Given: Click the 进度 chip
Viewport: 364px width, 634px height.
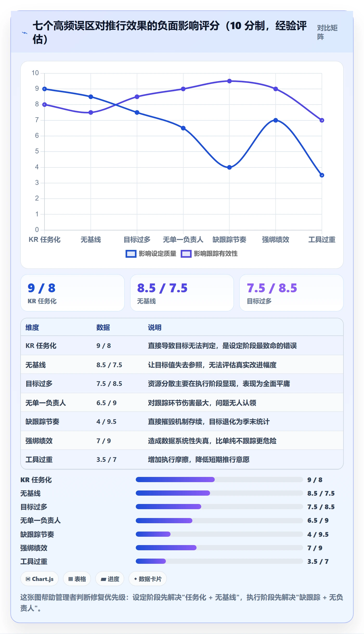Looking at the screenshot, I should click(x=110, y=579).
